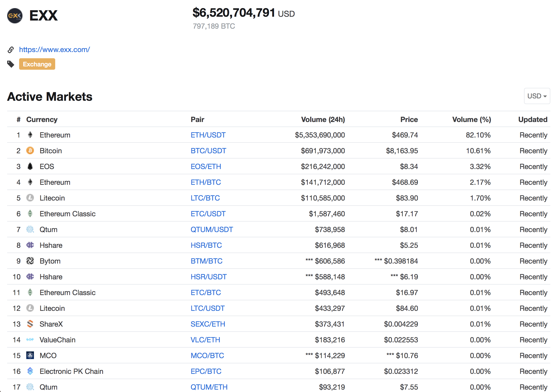Click the ShareX icon in row 13

[30, 324]
